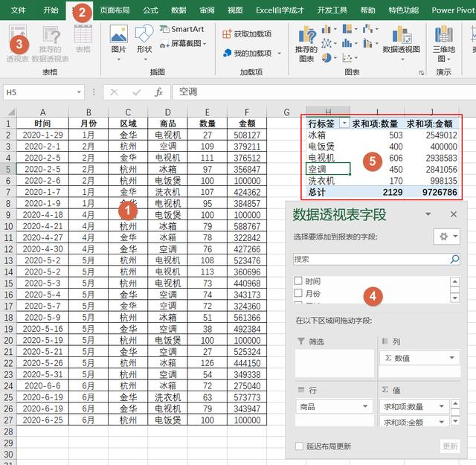Switch to the 公式 (Formulas) tab

[x=150, y=10]
